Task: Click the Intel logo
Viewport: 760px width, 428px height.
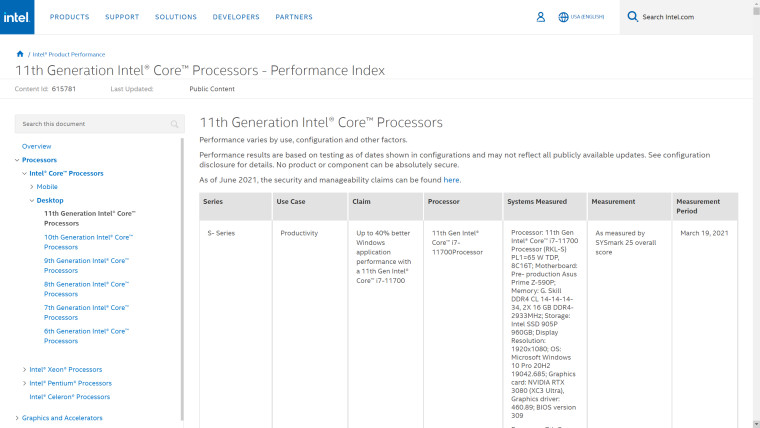Action: pyautogui.click(x=17, y=17)
